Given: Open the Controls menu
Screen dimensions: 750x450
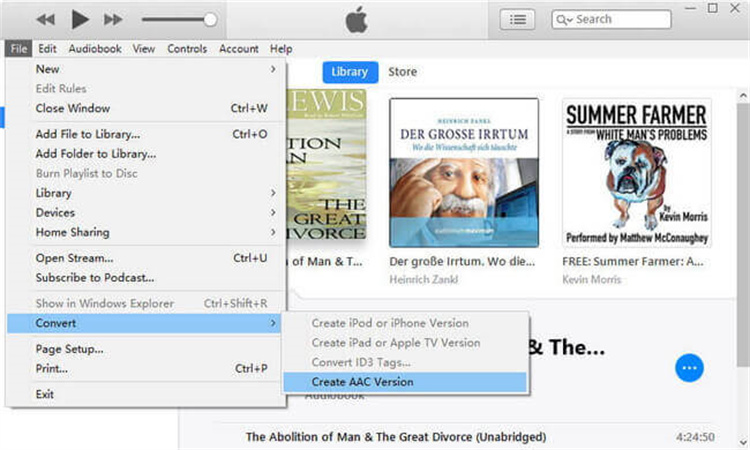Looking at the screenshot, I should coord(187,49).
